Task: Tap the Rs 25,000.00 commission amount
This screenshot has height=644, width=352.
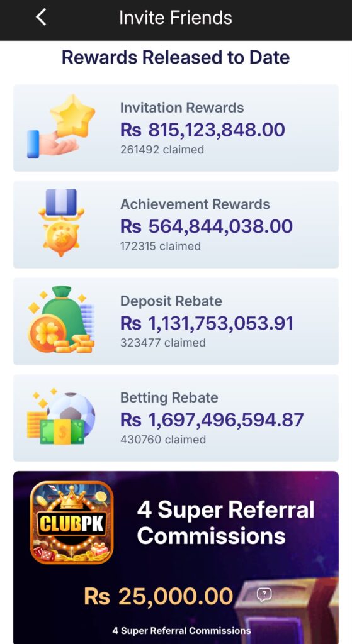Action: pos(159,596)
